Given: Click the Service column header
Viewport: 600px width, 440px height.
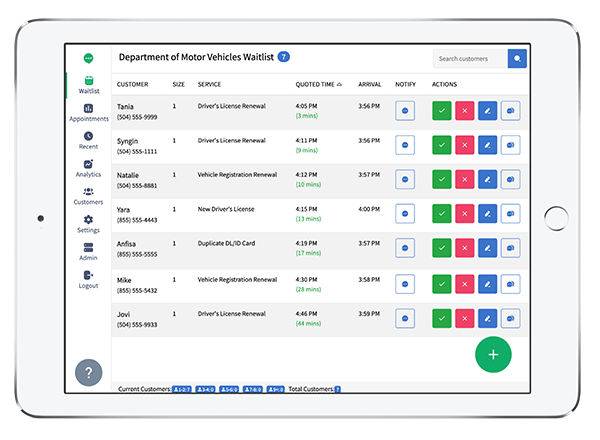Looking at the screenshot, I should click(209, 84).
